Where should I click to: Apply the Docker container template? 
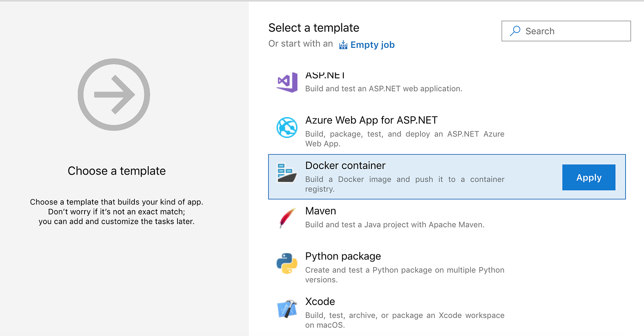click(588, 177)
